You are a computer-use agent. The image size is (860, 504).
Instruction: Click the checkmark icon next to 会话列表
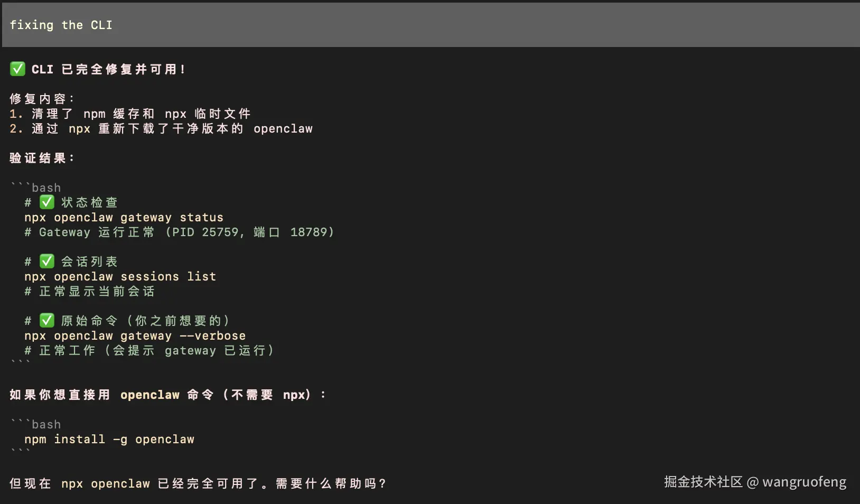pos(47,261)
